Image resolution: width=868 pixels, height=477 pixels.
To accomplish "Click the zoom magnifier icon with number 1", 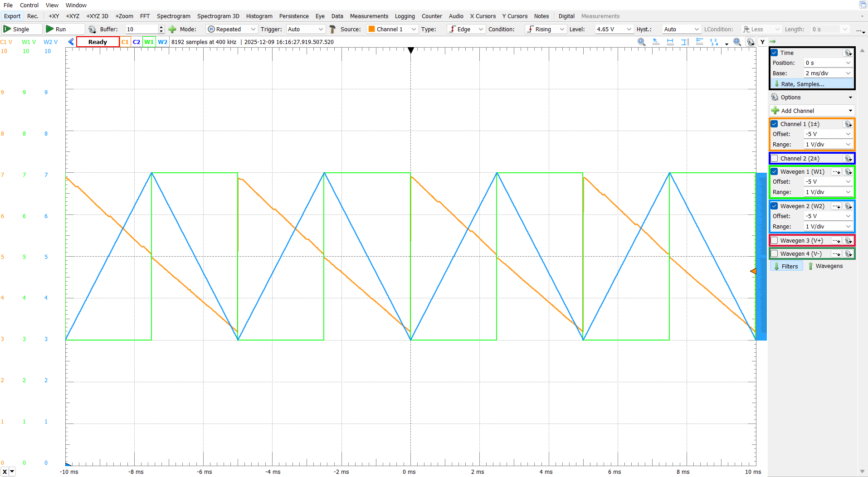I will click(641, 42).
